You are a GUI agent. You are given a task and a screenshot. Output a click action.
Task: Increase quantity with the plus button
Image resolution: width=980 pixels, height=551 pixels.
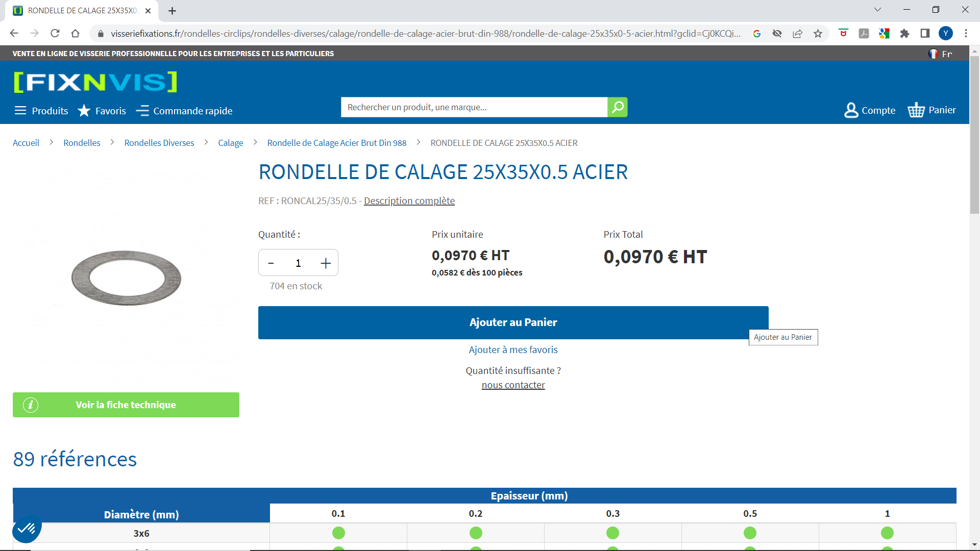(x=326, y=263)
